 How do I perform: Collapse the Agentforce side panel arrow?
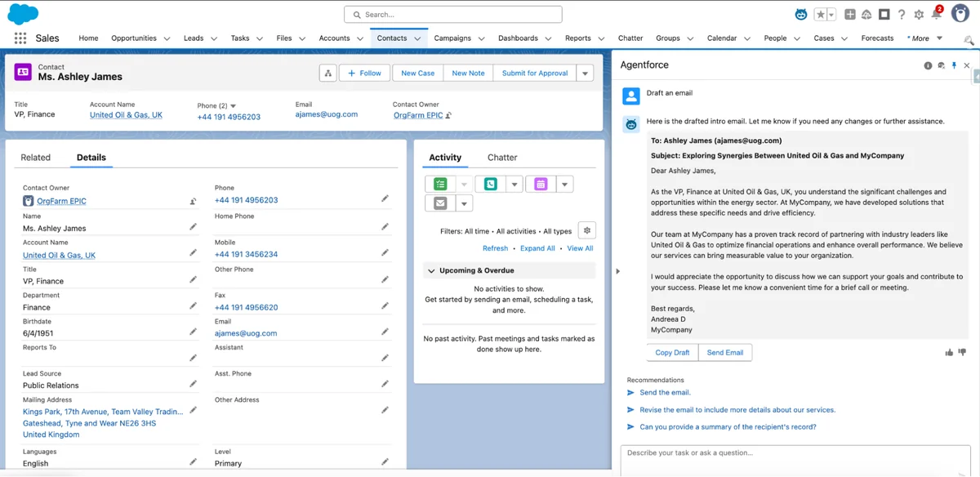point(617,271)
